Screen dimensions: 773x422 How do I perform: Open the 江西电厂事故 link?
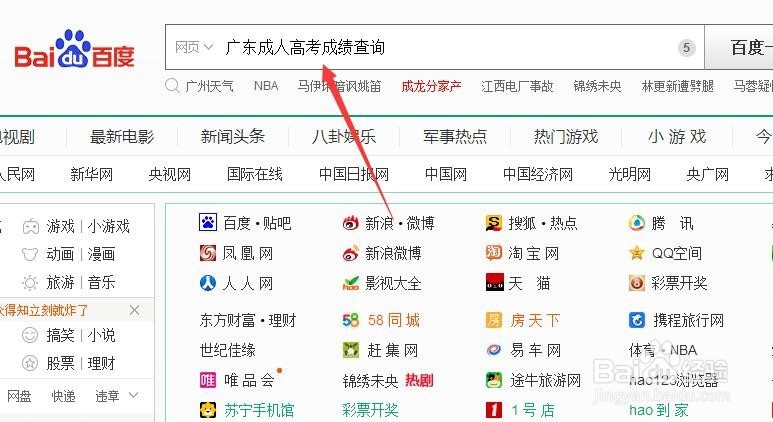coord(517,86)
